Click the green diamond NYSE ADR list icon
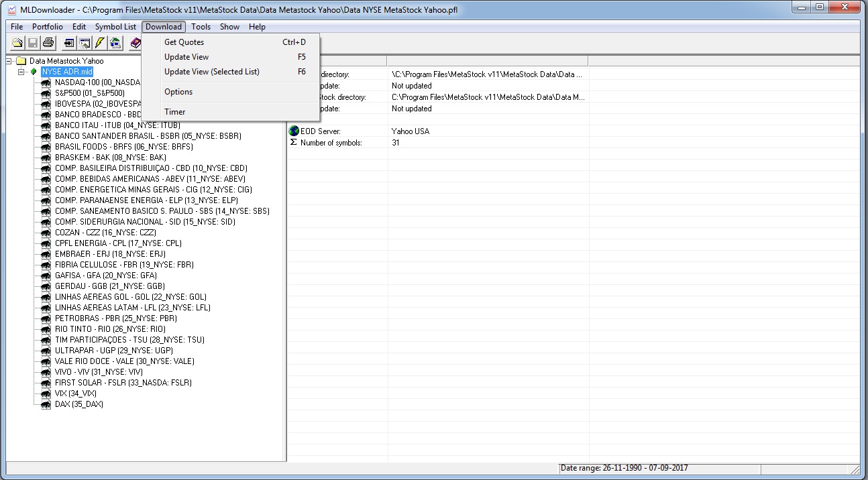The width and height of the screenshot is (868, 480). pos(34,72)
